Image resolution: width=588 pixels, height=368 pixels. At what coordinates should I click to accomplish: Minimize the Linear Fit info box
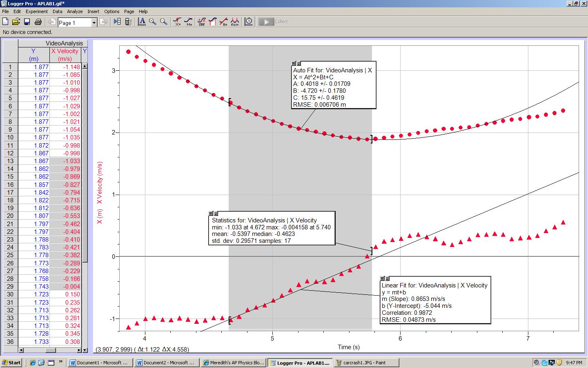[x=387, y=278]
